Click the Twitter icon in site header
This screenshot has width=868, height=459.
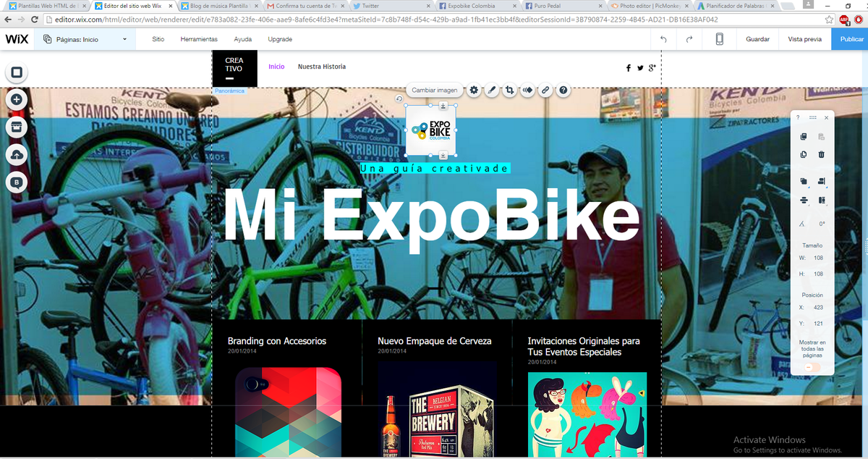coord(640,68)
